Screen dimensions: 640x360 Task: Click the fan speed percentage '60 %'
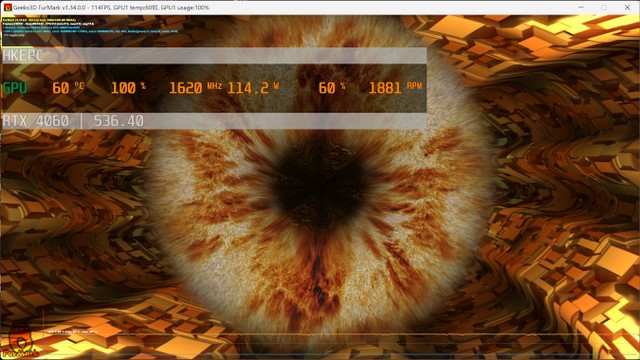coord(331,88)
